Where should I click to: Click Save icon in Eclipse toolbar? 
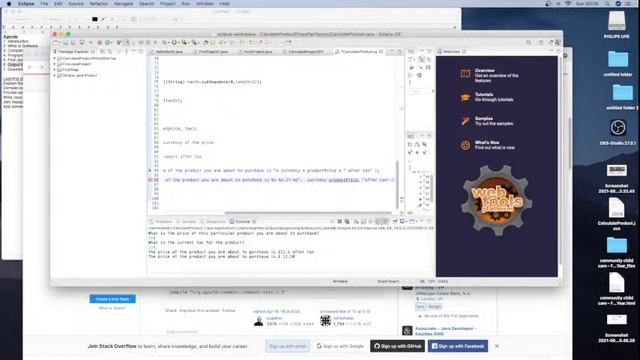pyautogui.click(x=66, y=42)
